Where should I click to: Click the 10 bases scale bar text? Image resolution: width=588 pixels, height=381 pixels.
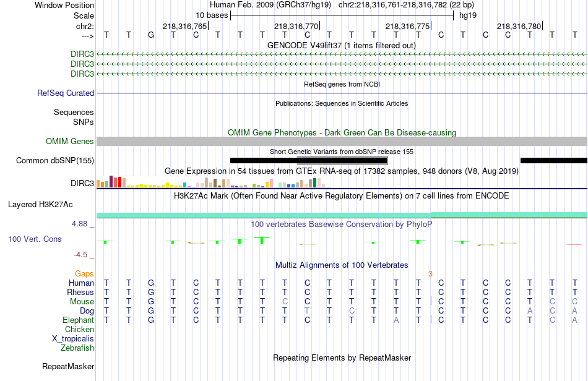(x=212, y=15)
